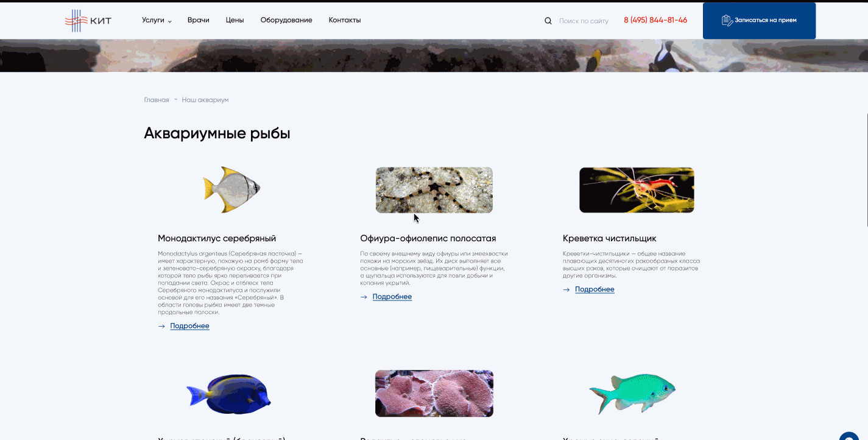Screen dimensions: 868x440
Task: Click the Главная breadcrumb link
Action: [157, 100]
